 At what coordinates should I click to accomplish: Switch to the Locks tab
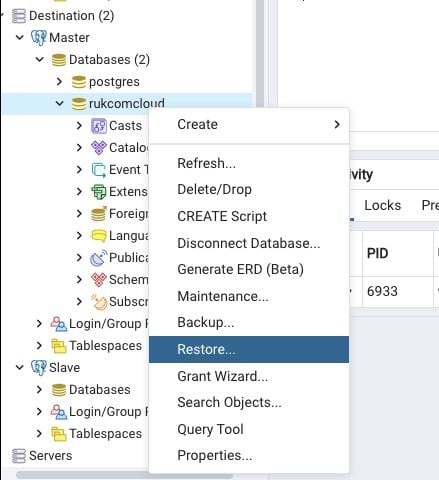pyautogui.click(x=382, y=205)
